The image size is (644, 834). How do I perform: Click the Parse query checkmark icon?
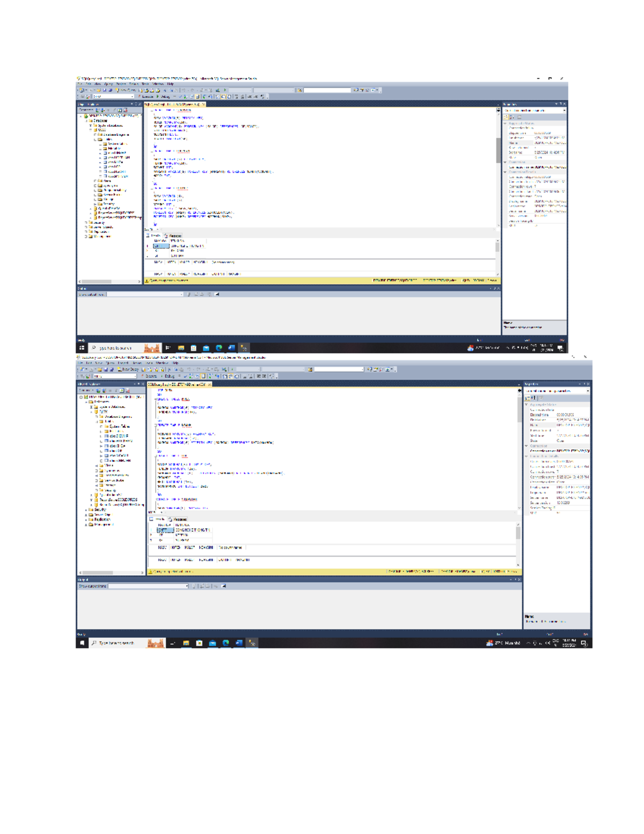[180, 97]
